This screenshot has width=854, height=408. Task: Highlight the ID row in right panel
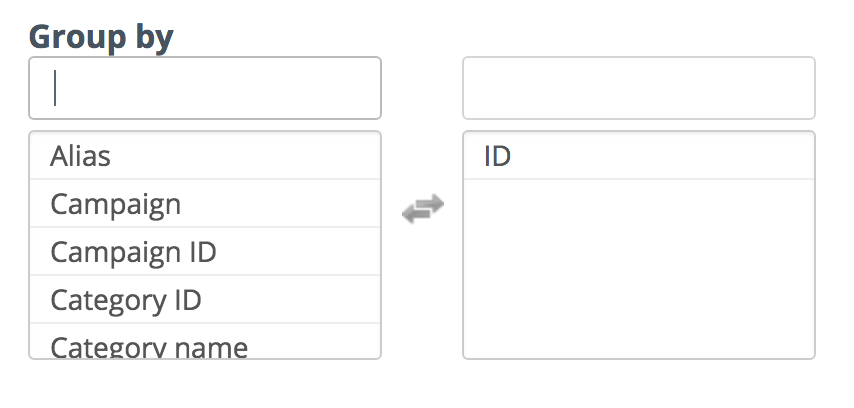pos(639,156)
